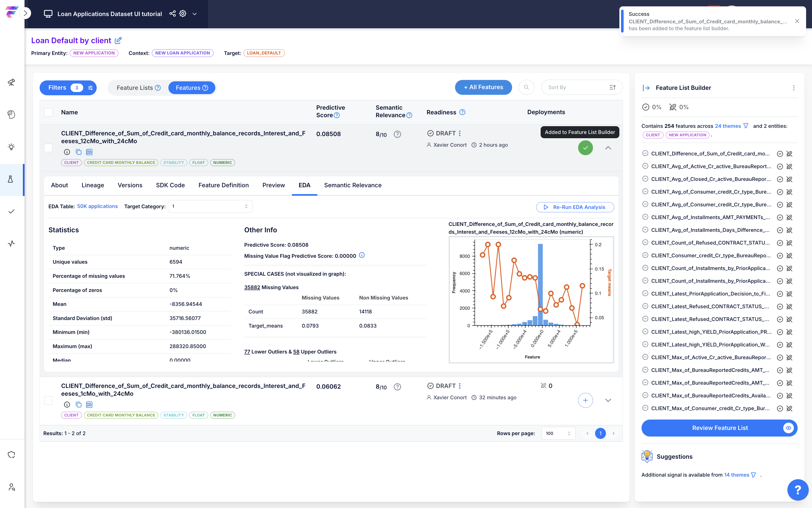Open the Semantic Relevance tab
Image resolution: width=812 pixels, height=508 pixels.
[353, 185]
